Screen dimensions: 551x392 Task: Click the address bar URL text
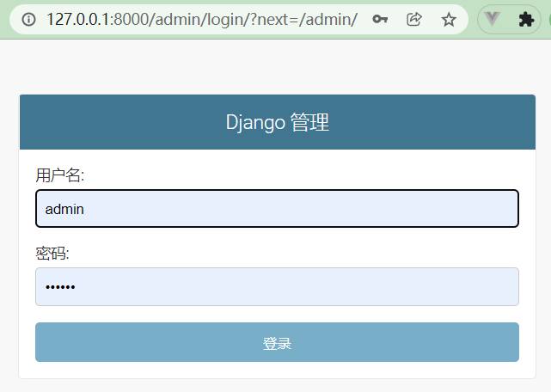pyautogui.click(x=202, y=19)
